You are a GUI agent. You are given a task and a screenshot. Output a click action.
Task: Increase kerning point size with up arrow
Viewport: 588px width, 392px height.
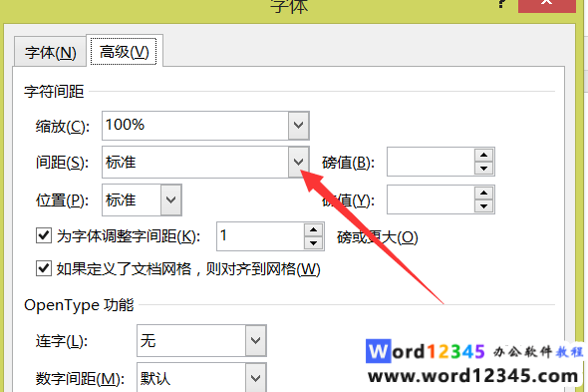click(314, 229)
